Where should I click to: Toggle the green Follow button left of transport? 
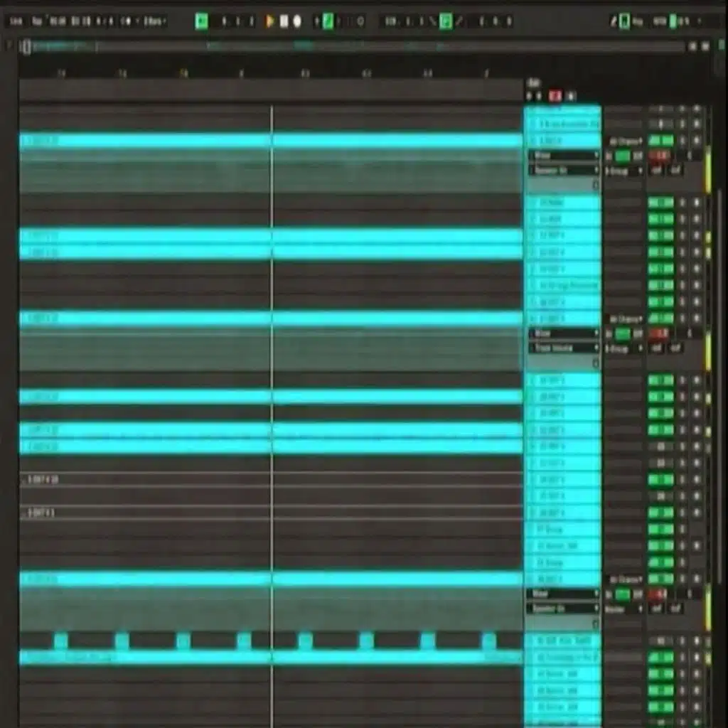202,21
